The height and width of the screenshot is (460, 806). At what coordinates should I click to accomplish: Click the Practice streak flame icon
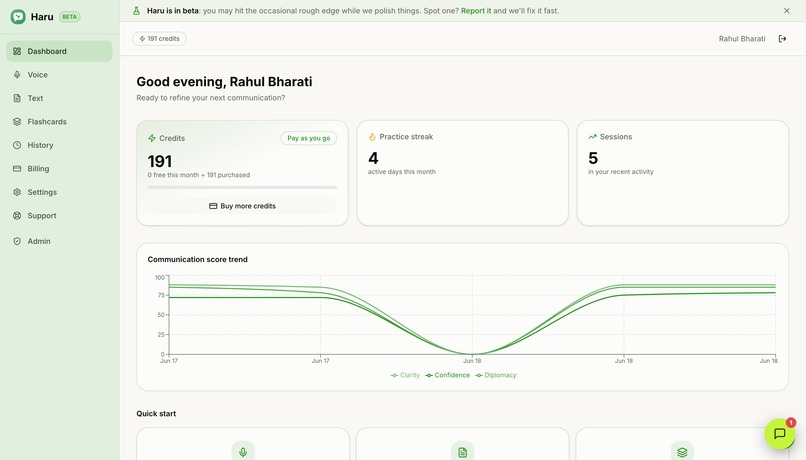[372, 137]
